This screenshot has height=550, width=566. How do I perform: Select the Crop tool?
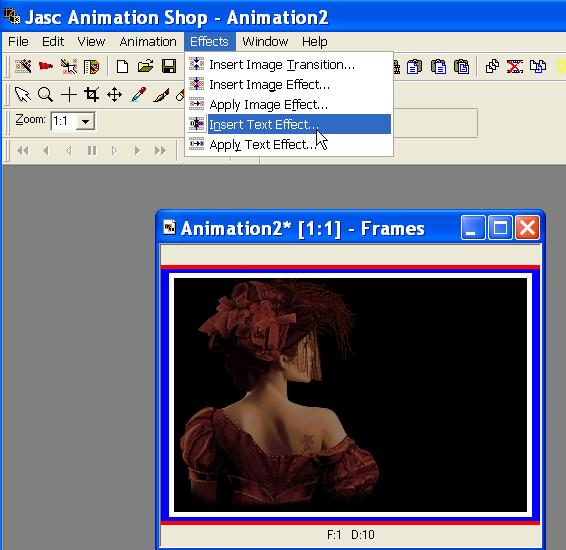[91, 95]
